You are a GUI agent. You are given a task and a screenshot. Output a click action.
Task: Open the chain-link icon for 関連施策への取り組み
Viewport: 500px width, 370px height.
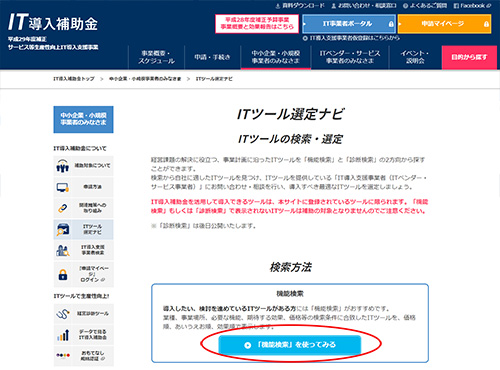[62, 208]
